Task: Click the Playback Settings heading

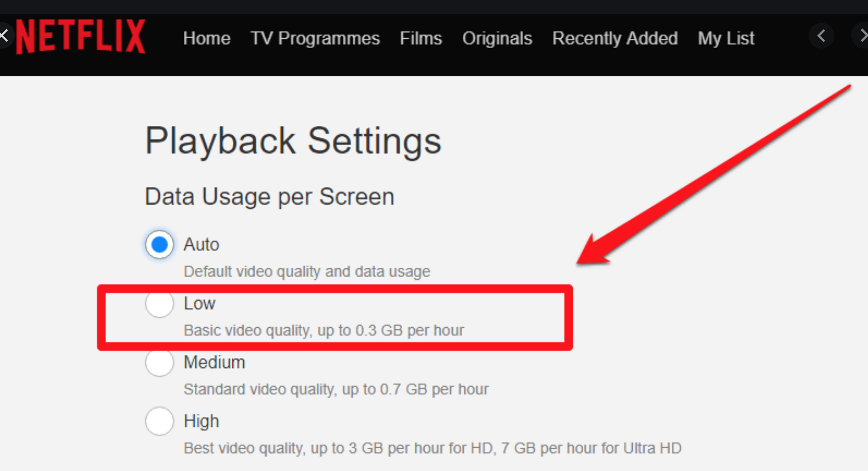Action: (x=293, y=141)
